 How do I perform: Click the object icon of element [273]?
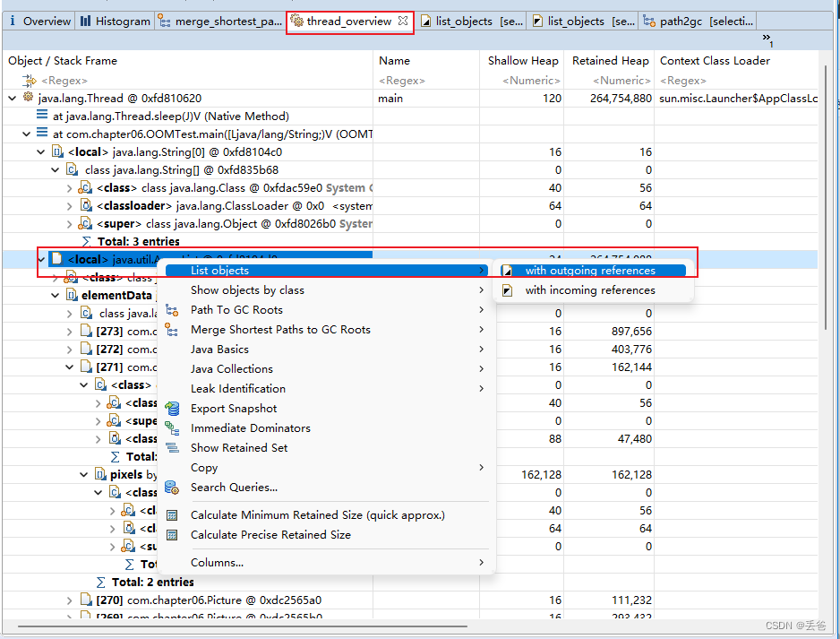[x=86, y=331]
